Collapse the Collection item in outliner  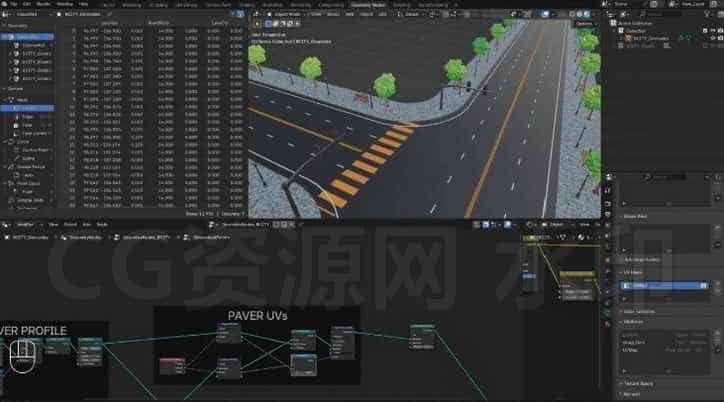pyautogui.click(x=615, y=30)
